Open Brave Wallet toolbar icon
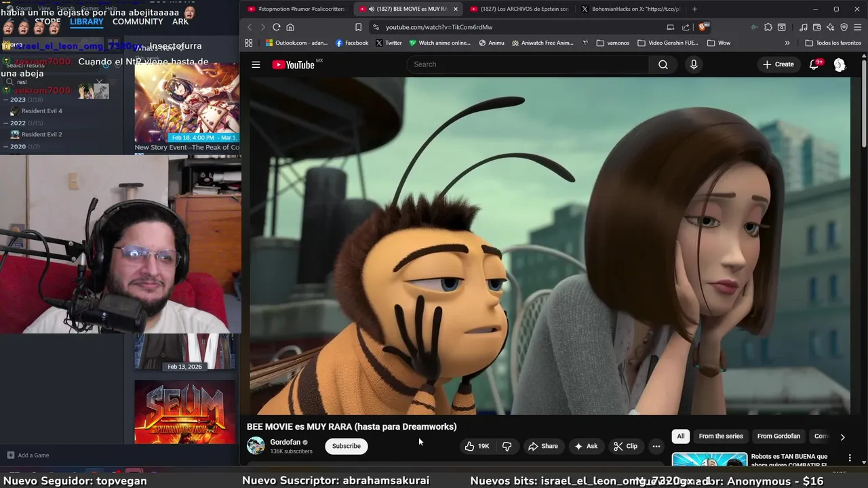 pyautogui.click(x=816, y=27)
